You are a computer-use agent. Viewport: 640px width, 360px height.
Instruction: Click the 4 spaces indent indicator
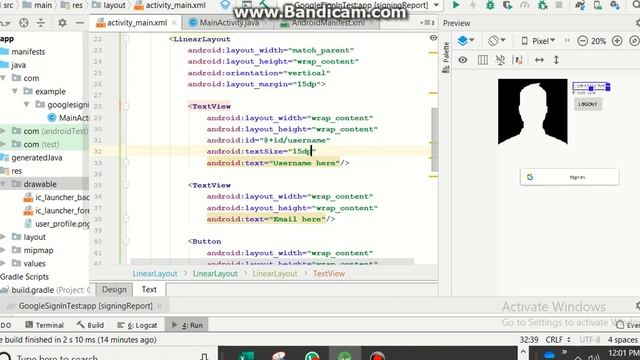622,340
